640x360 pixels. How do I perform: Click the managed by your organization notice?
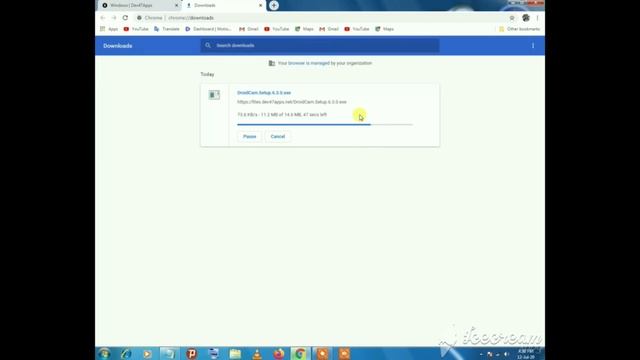[x=320, y=63]
